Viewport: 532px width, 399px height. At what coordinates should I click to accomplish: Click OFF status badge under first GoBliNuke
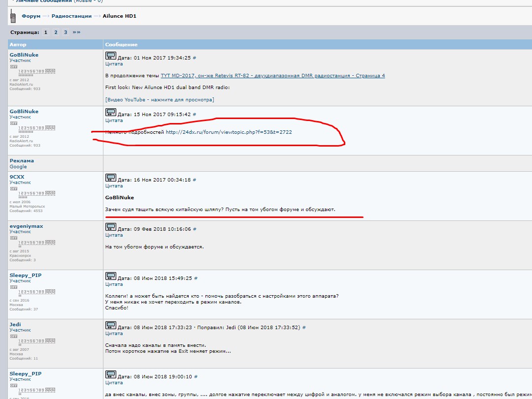tap(14, 67)
